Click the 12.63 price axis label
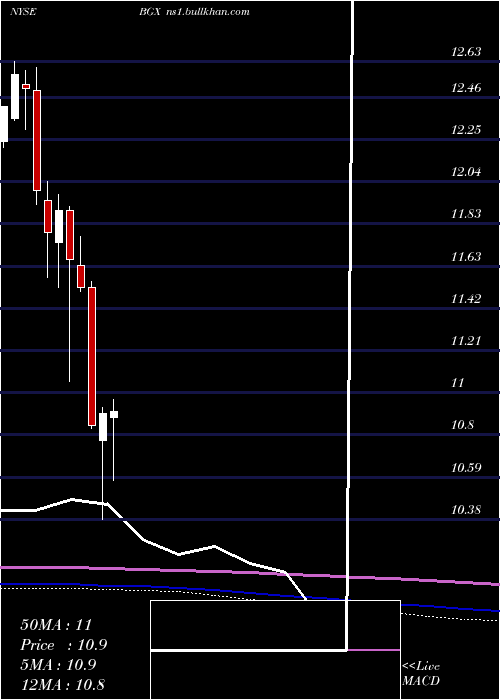The height and width of the screenshot is (700, 500). [x=466, y=52]
